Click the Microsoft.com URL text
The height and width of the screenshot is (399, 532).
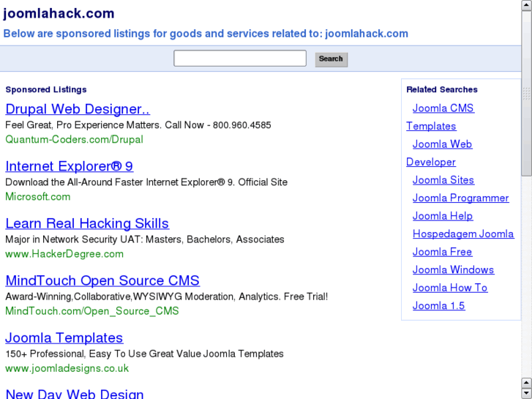point(38,197)
